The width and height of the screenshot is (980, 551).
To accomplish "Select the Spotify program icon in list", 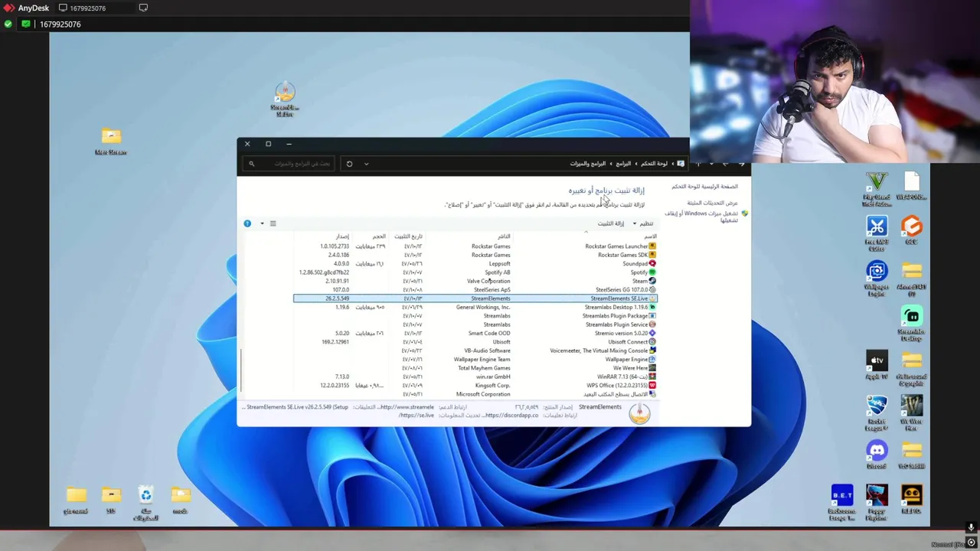I will [652, 272].
